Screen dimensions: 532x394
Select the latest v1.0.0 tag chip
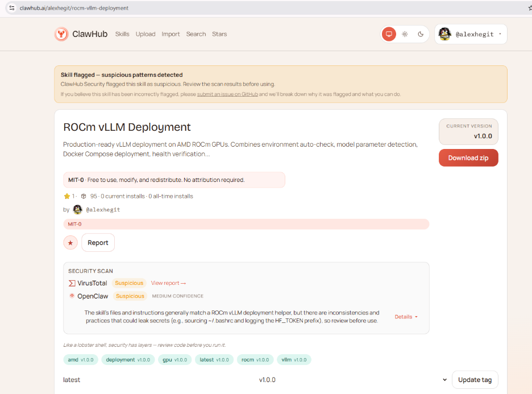[214, 360]
